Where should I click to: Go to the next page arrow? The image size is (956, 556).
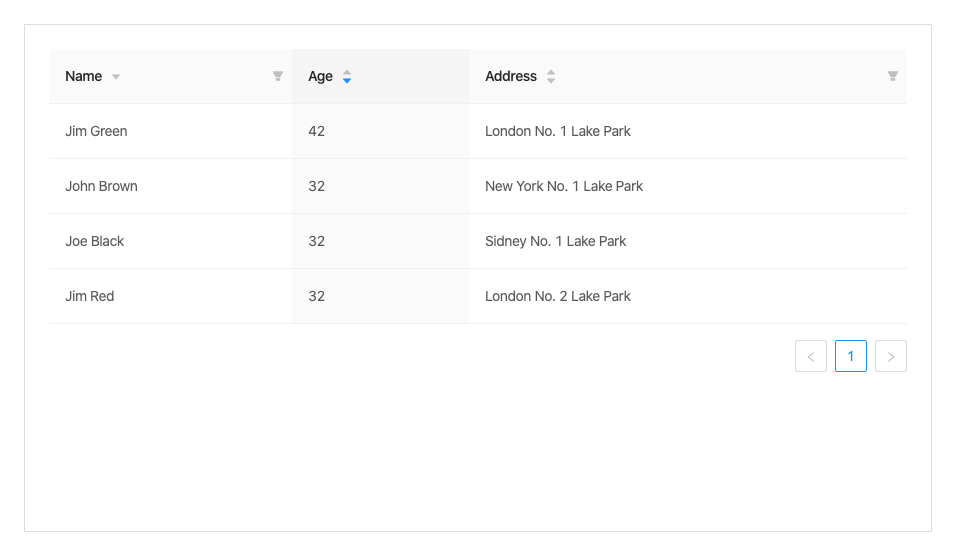891,356
